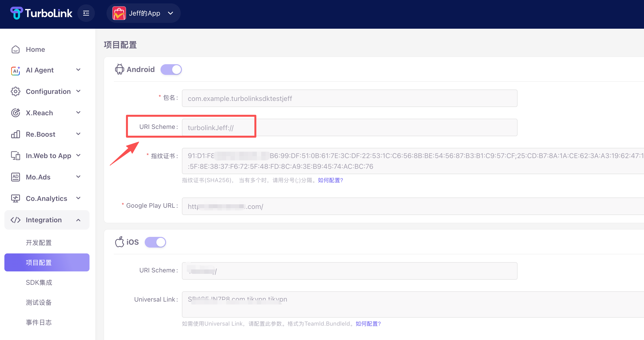Click the X.Reach target icon

(16, 113)
